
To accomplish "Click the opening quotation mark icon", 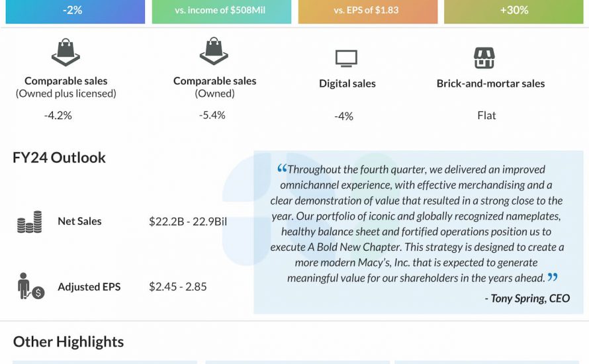I will tap(282, 169).
